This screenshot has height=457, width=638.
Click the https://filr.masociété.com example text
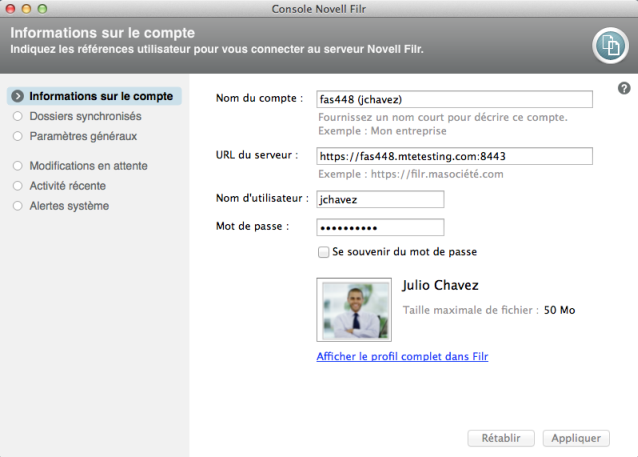tap(437, 174)
